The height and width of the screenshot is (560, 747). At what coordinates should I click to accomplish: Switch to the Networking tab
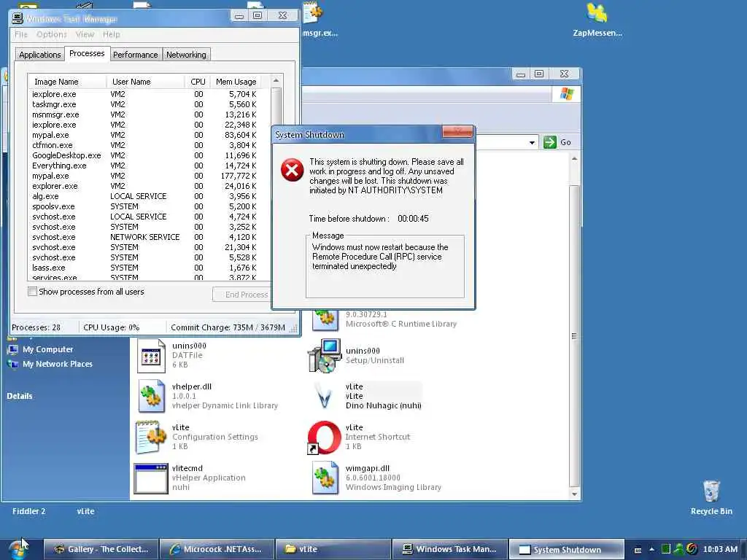(x=186, y=55)
